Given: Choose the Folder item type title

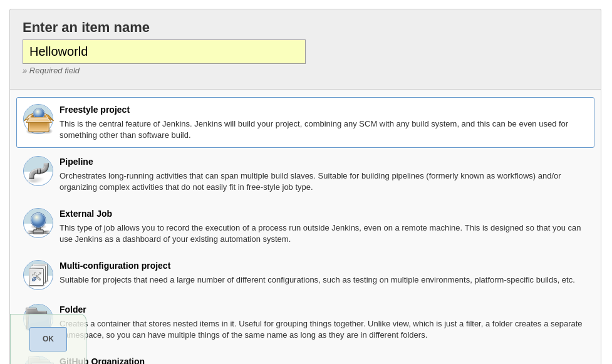Looking at the screenshot, I should pyautogui.click(x=73, y=309).
